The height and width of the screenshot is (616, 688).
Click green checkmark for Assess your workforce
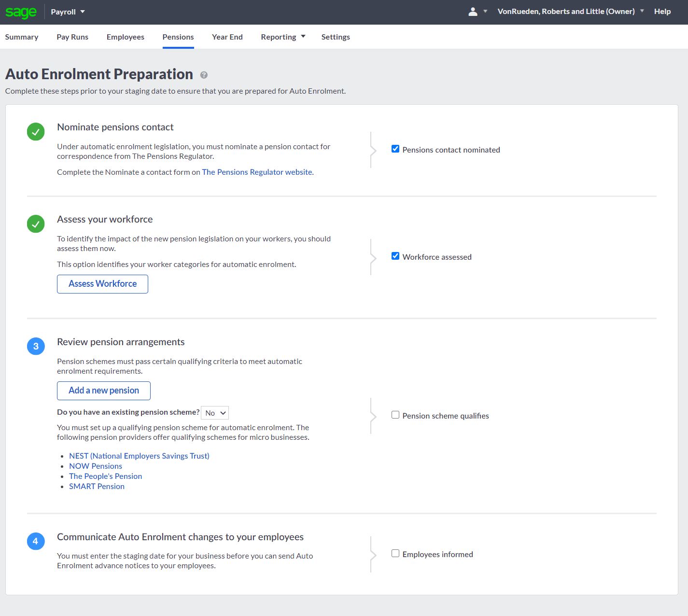[36, 224]
